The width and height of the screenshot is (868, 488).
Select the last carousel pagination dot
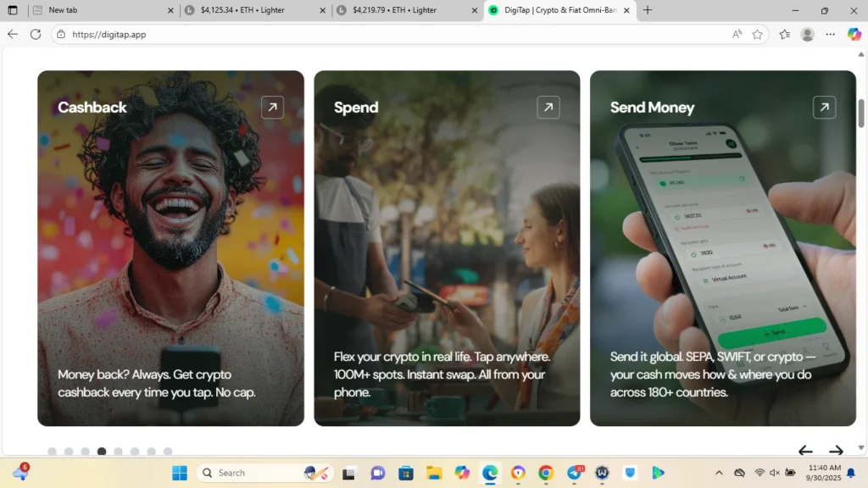pos(168,452)
